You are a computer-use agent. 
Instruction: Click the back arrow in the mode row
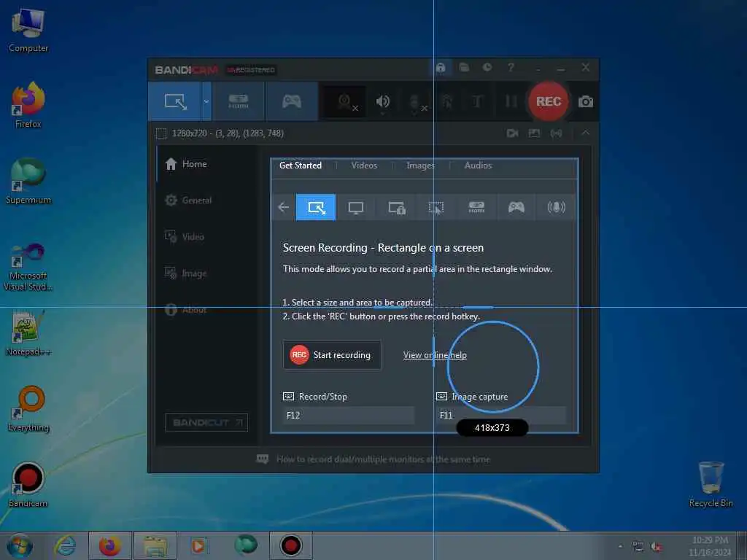284,207
